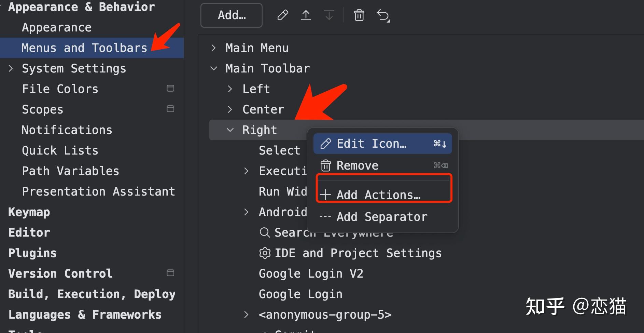Select Edit Icon… in the context menu
The image size is (644, 333).
[x=372, y=144]
